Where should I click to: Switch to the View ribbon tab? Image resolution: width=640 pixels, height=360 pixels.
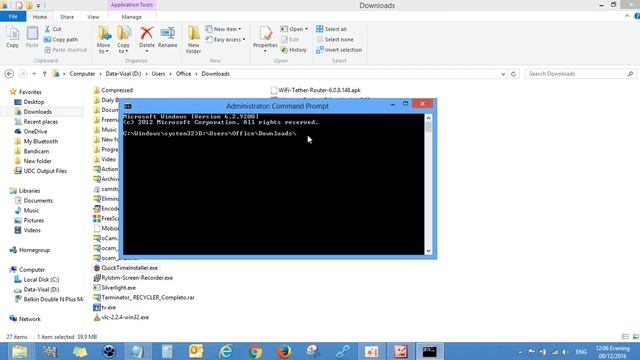[x=93, y=17]
